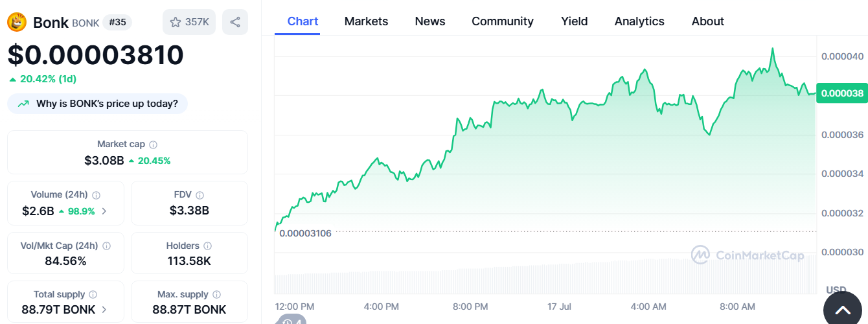Image resolution: width=868 pixels, height=324 pixels.
Task: Click the BONK ticker symbol text
Action: tap(86, 23)
